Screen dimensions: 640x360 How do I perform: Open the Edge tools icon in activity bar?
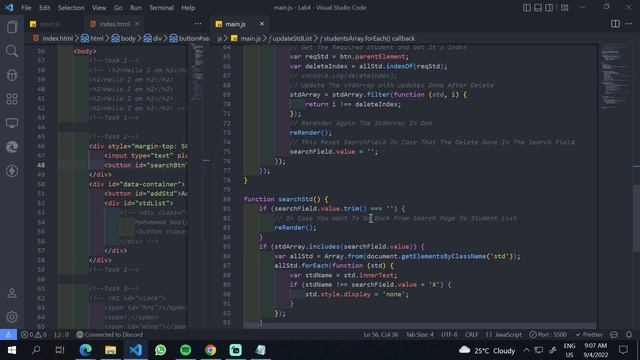pyautogui.click(x=12, y=147)
